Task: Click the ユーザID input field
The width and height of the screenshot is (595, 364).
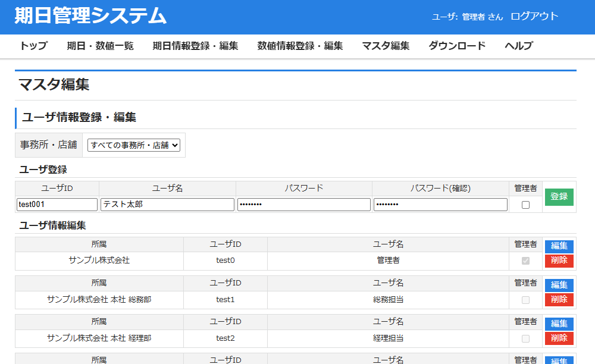Action: click(x=57, y=205)
